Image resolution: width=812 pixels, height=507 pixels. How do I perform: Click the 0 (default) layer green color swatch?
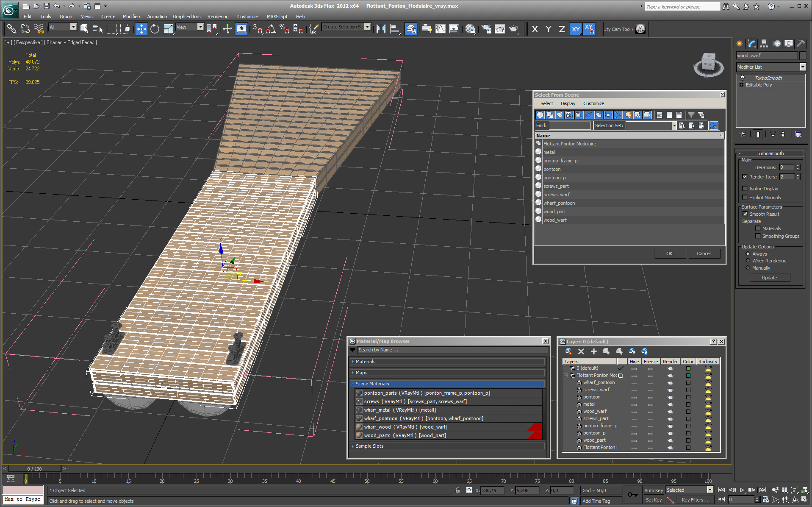click(x=688, y=368)
